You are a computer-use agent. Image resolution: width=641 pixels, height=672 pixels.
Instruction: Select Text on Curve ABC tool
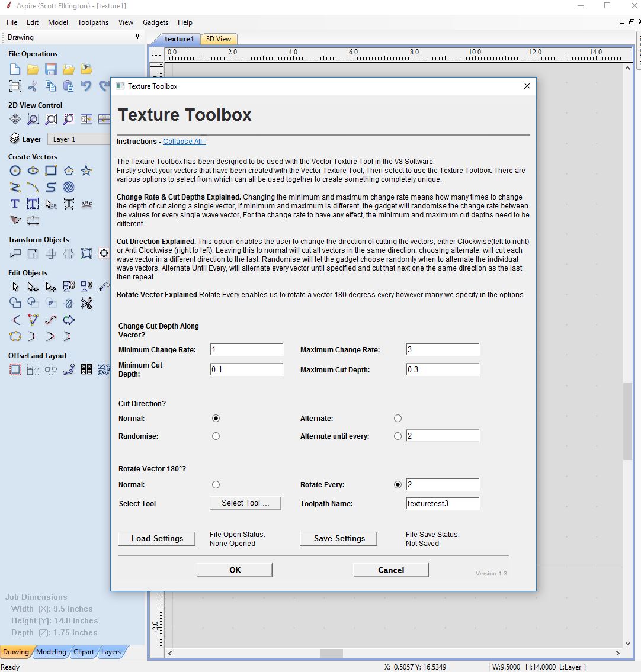pos(86,204)
